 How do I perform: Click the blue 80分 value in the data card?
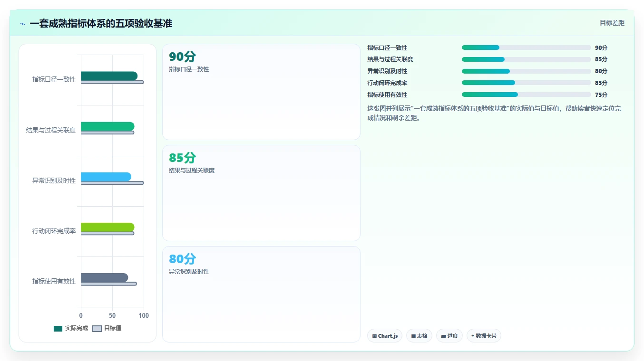pyautogui.click(x=183, y=259)
